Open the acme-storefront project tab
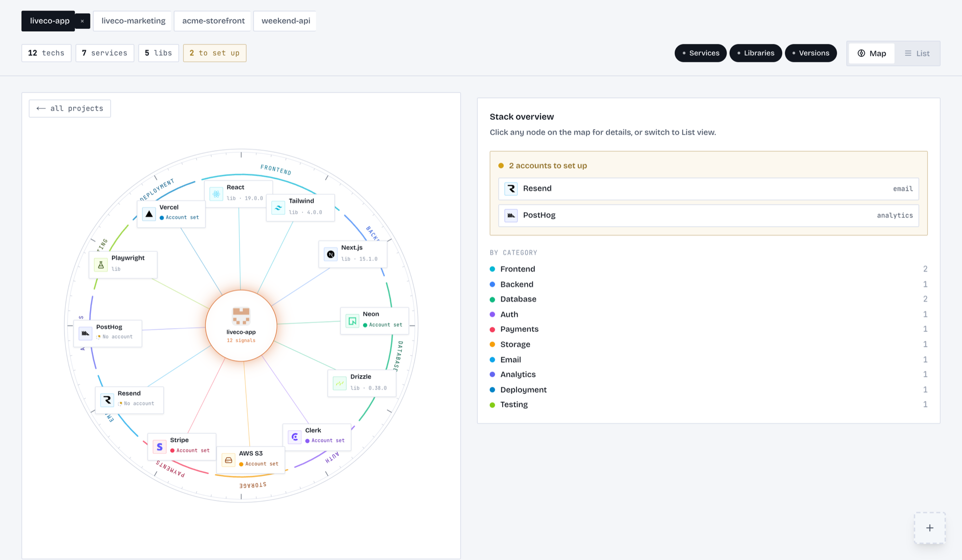 213,21
